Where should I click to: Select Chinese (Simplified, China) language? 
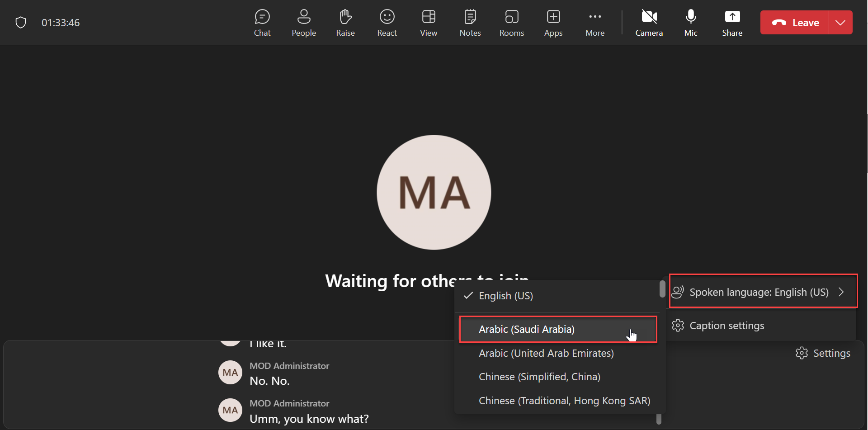click(539, 377)
